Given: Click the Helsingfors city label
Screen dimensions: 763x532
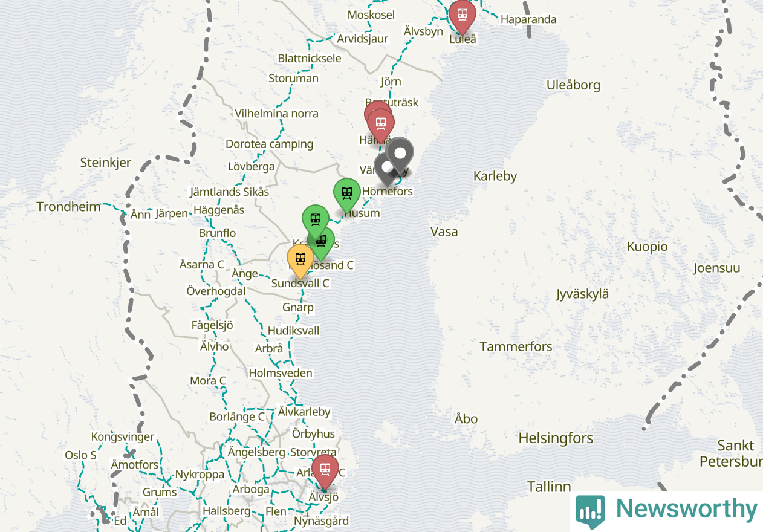Looking at the screenshot, I should [x=556, y=438].
